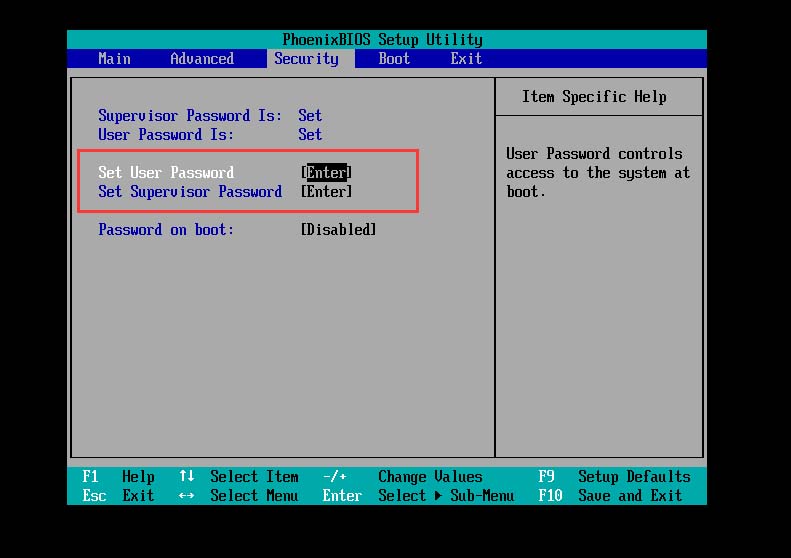Choose the Enter field for supervisor password
The image size is (791, 558).
pyautogui.click(x=326, y=192)
